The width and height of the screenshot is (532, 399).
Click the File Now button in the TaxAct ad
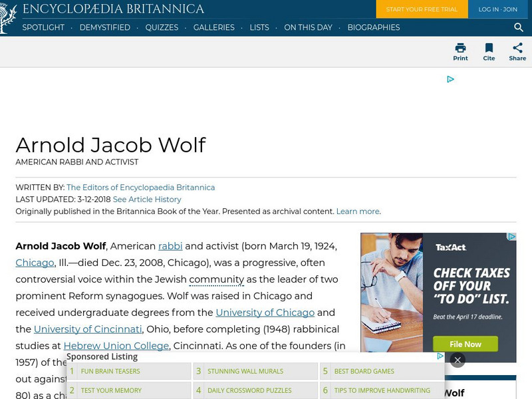(x=465, y=344)
